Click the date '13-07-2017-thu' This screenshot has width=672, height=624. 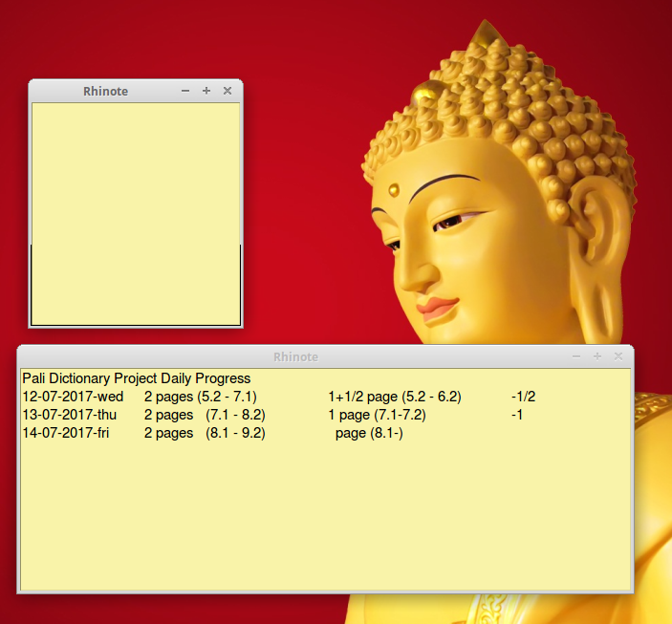(70, 415)
